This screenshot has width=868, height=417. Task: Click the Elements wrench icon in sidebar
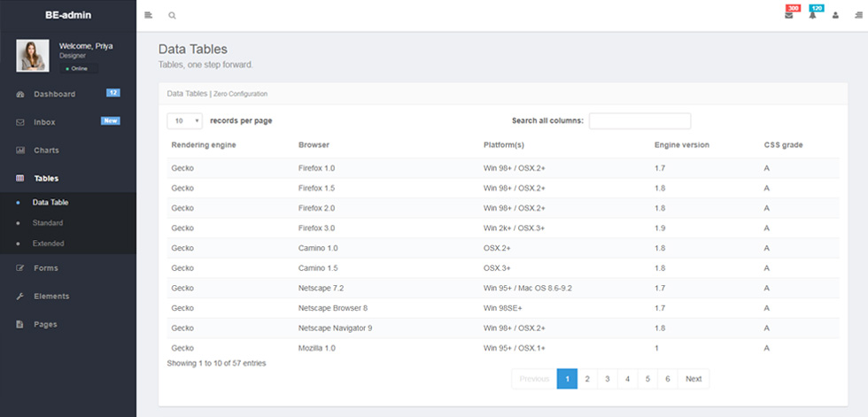click(x=20, y=297)
